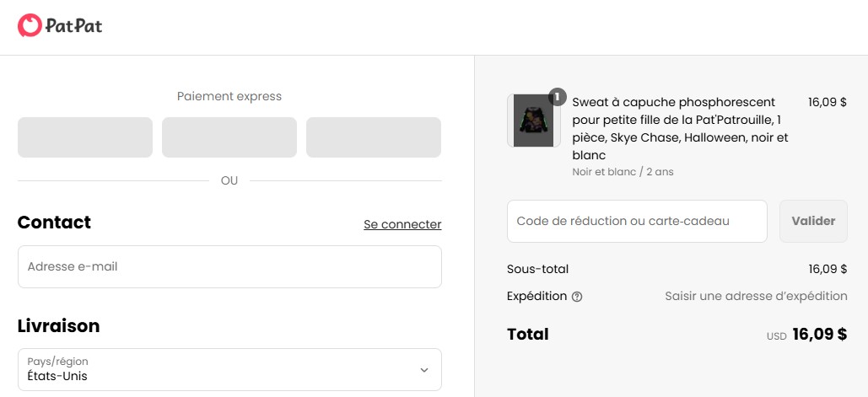
Task: Click the Code de réduction input field
Action: [637, 221]
